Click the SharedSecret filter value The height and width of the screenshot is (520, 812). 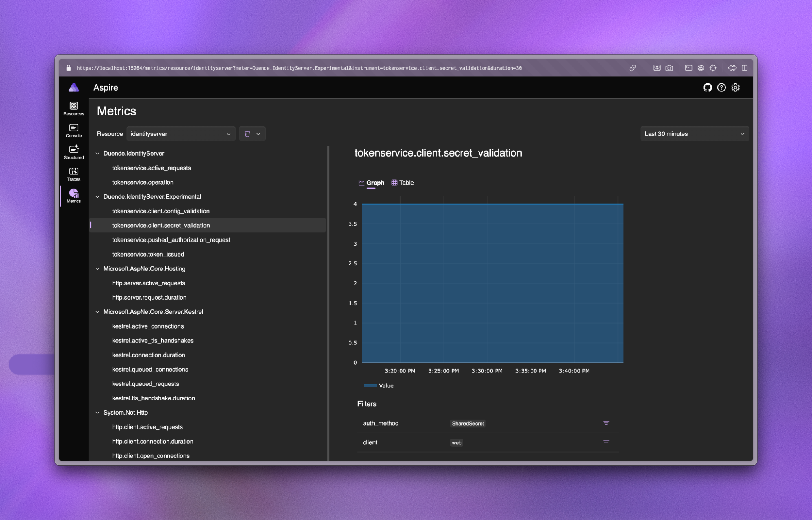click(x=468, y=424)
